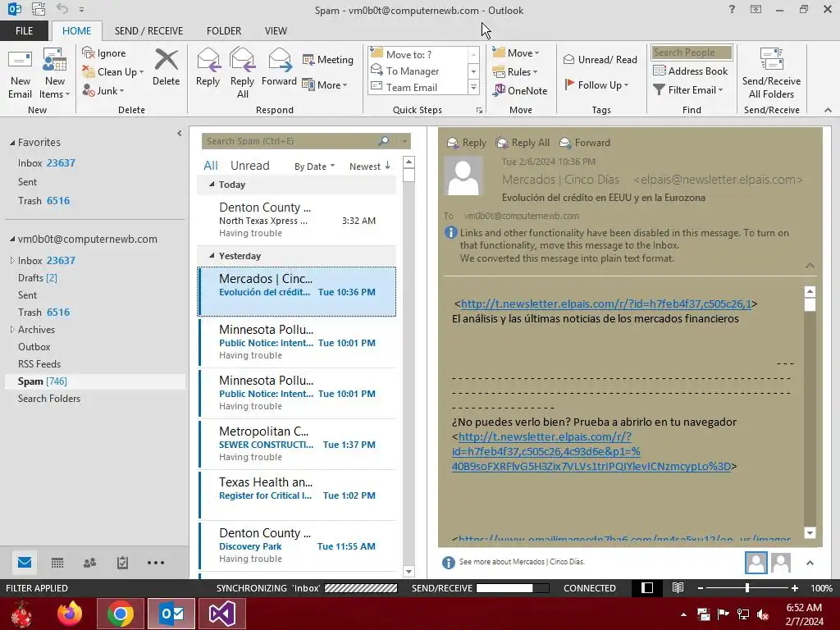The image size is (840, 630).
Task: Open Search Folders
Action: coord(49,398)
